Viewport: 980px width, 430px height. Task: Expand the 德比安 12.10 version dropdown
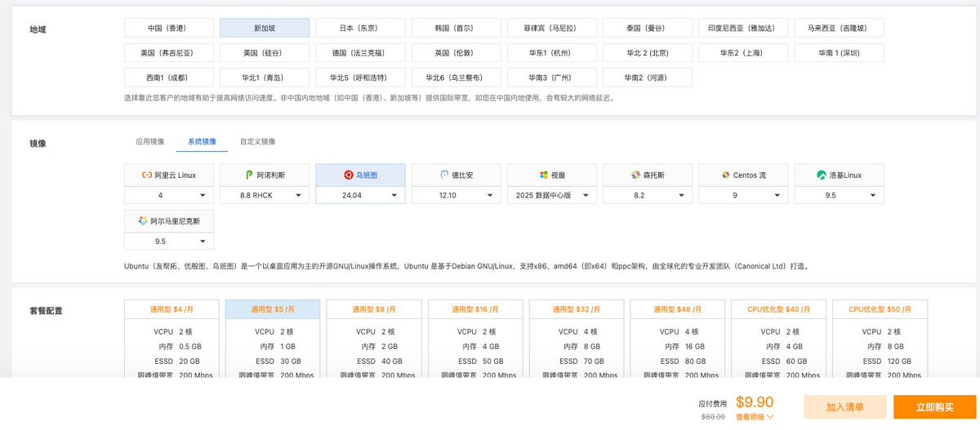coord(457,195)
